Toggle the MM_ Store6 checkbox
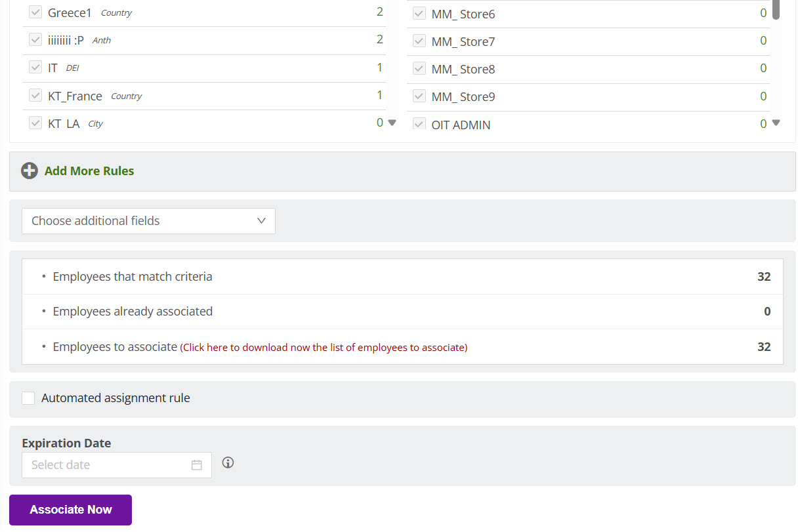The width and height of the screenshot is (798, 532). click(419, 14)
